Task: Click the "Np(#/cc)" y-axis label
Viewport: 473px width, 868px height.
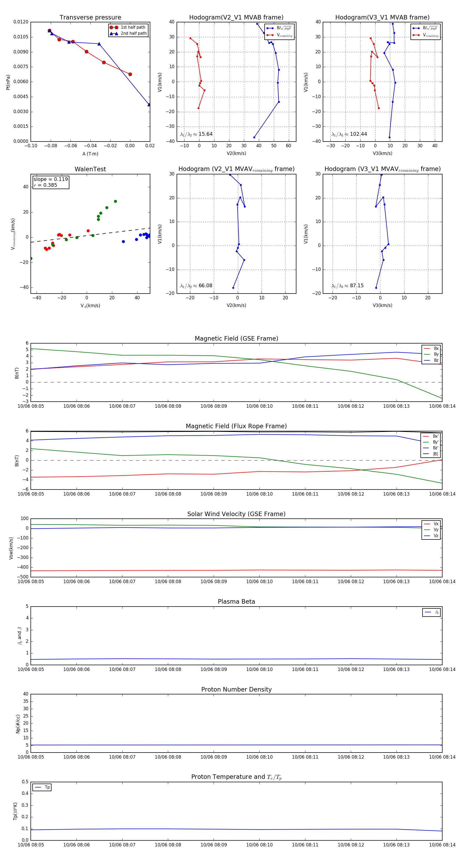Action: point(18,723)
